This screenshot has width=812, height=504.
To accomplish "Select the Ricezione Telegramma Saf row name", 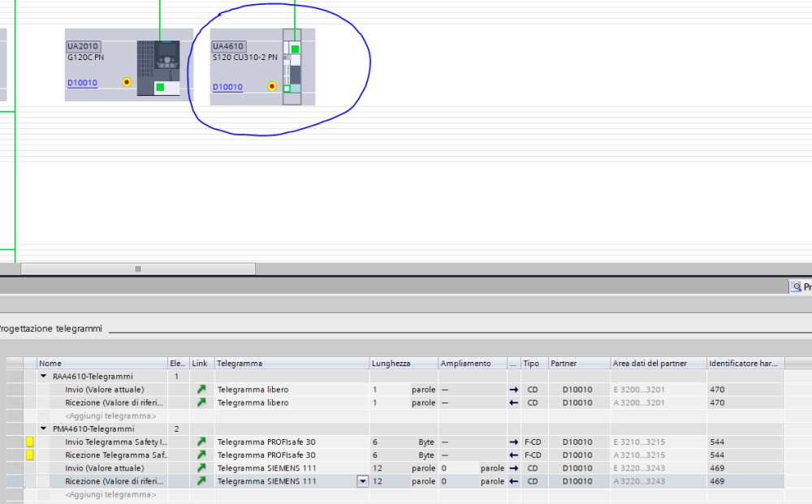I will click(116, 454).
